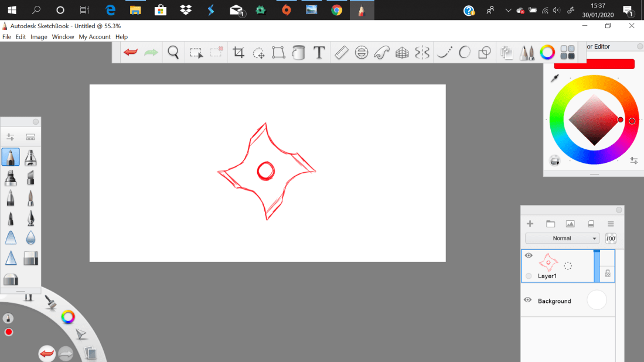The image size is (644, 362).
Task: Open the Normal blend mode dropdown
Action: [563, 238]
